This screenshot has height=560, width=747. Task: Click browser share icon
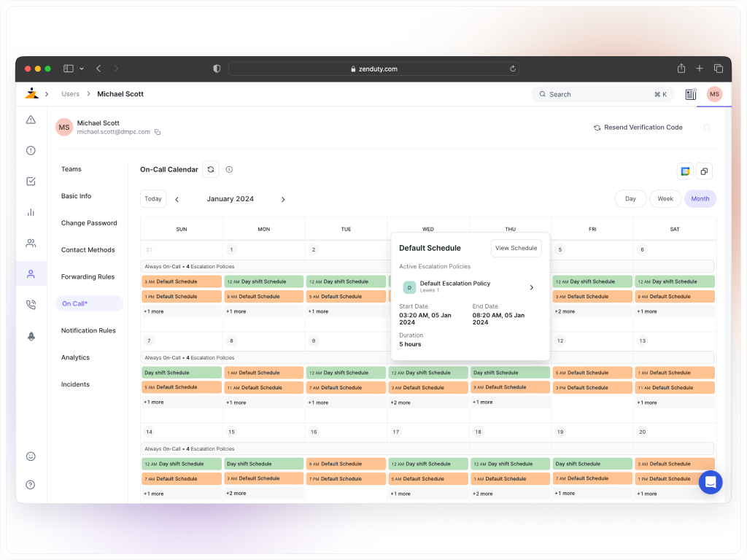coord(681,68)
